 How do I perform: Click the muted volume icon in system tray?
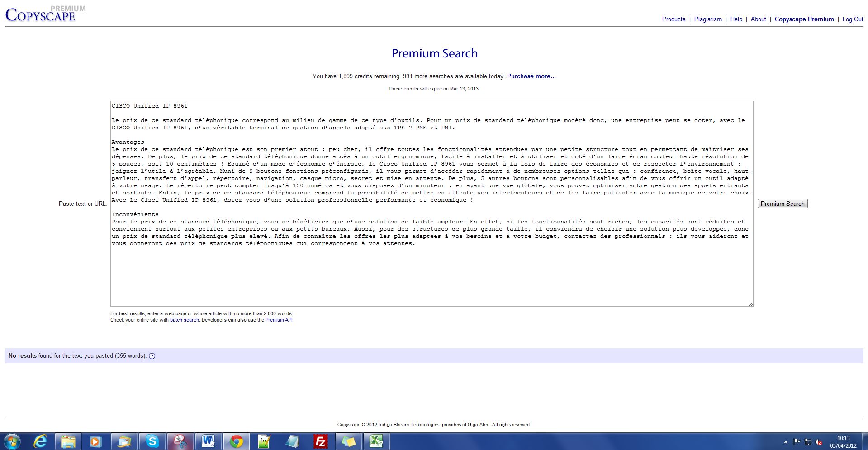(x=819, y=442)
